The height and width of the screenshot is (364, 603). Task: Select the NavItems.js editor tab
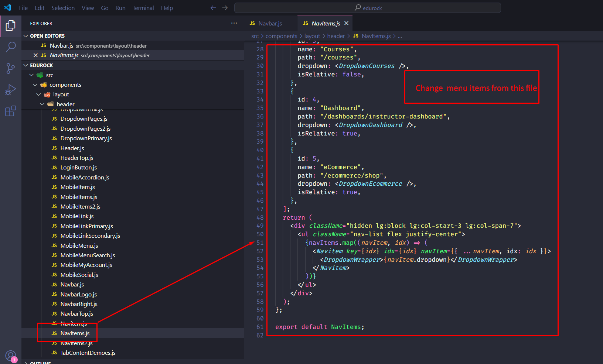click(325, 23)
